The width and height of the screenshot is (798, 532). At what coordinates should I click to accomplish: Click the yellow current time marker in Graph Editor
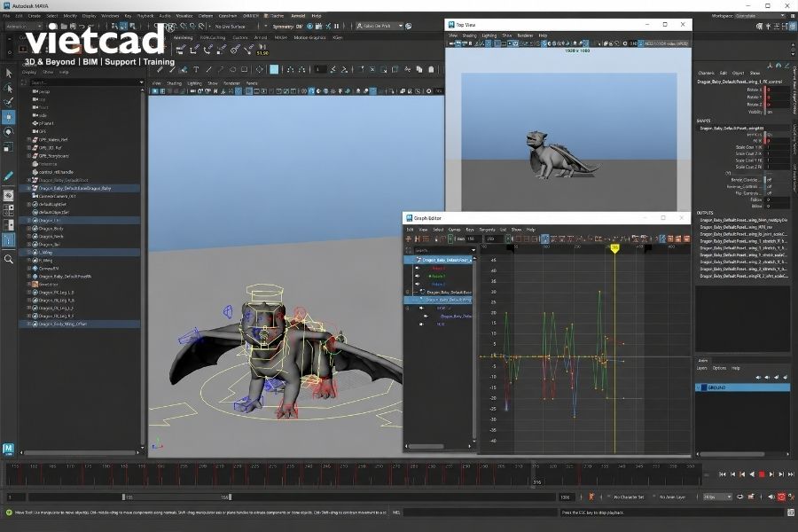point(614,248)
